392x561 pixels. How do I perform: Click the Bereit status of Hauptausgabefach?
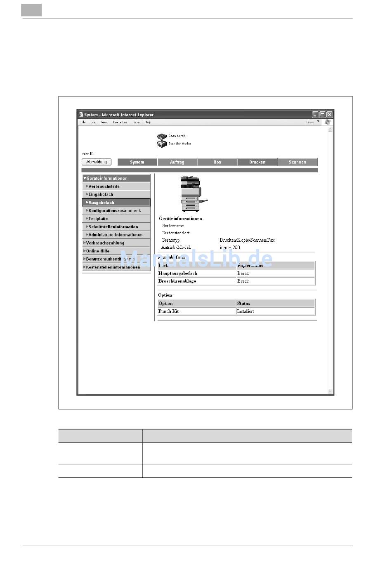point(276,273)
